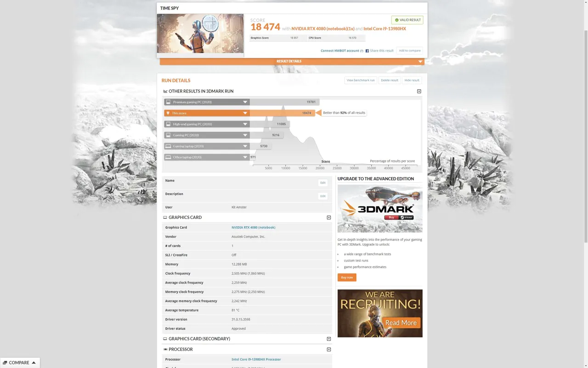Click NVIDIA RTX 4080 (notebook) in the score header
This screenshot has width=588, height=368.
point(323,29)
